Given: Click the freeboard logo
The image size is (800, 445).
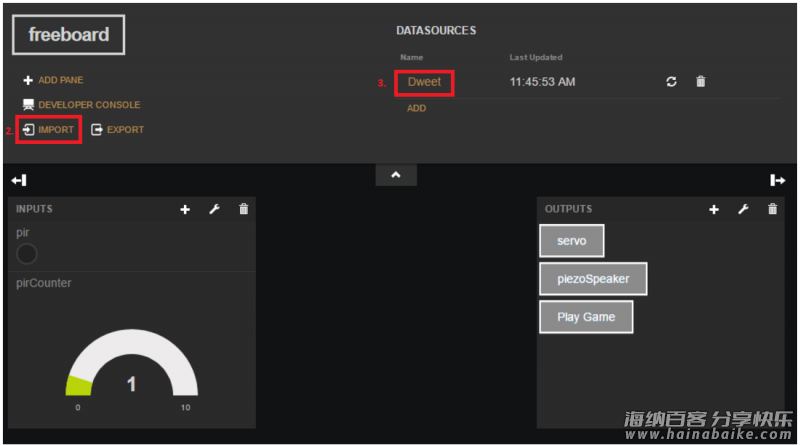Looking at the screenshot, I should click(x=68, y=35).
